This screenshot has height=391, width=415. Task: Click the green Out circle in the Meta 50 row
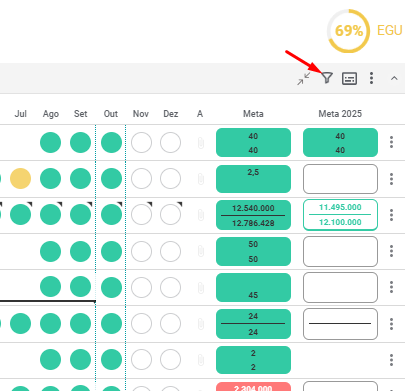(x=111, y=251)
